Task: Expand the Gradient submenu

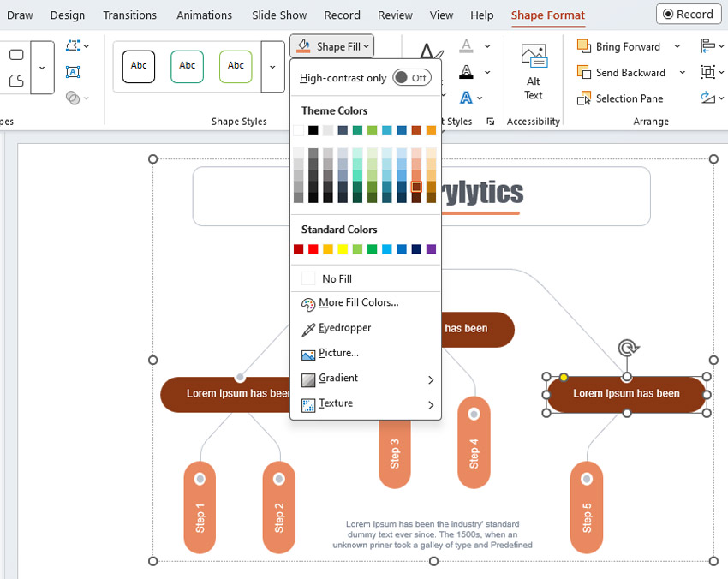Action: (x=366, y=378)
